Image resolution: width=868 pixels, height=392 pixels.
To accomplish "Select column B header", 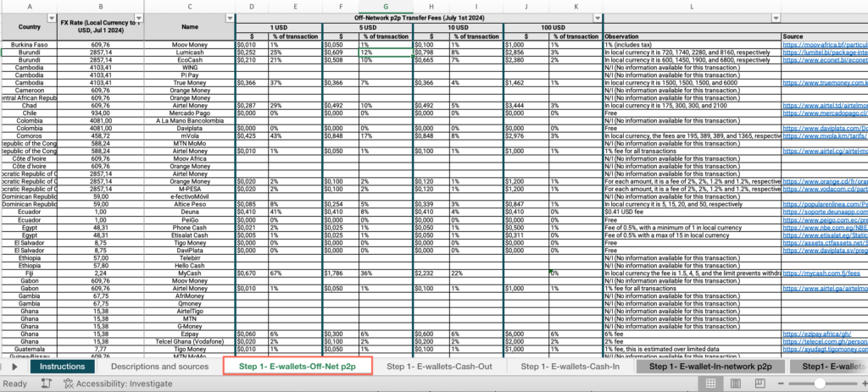I will [100, 6].
